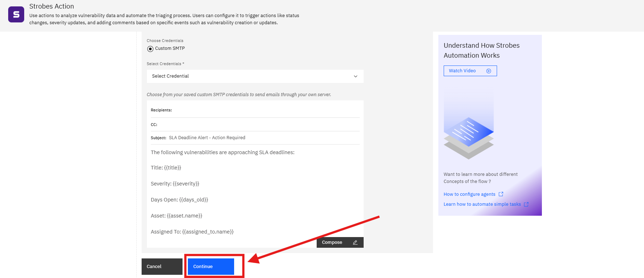Click the "Want to learn more" text

(481, 178)
